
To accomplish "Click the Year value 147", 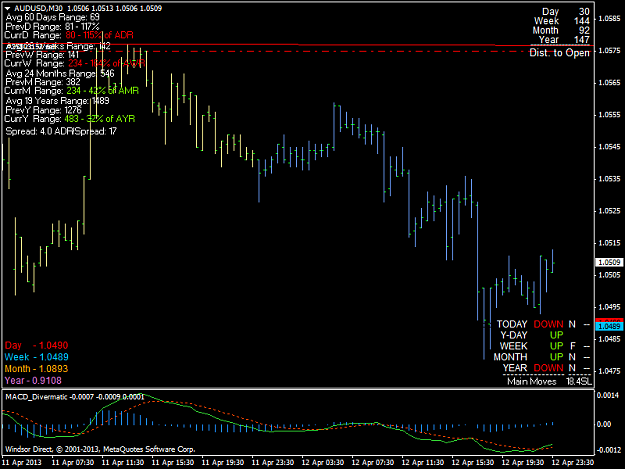I will point(582,40).
